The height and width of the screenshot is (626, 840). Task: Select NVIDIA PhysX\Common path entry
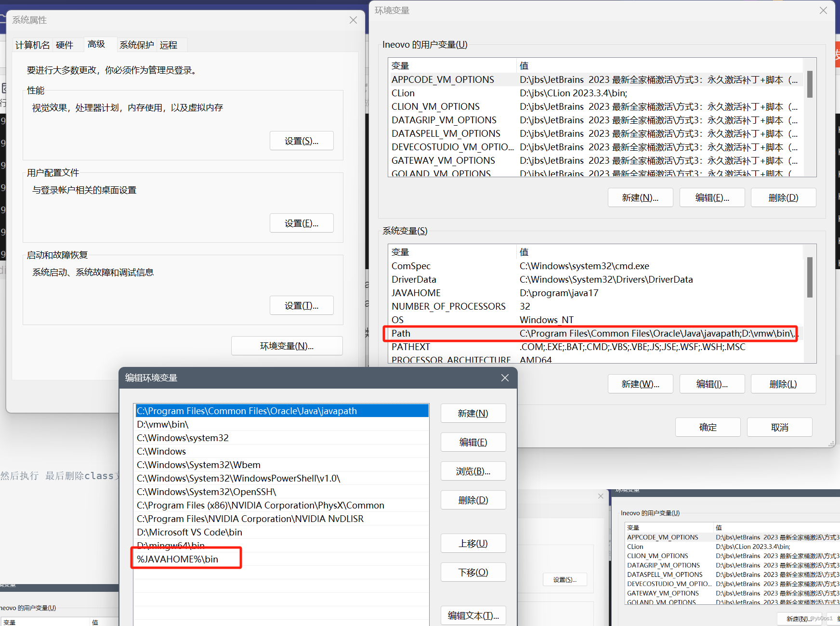click(x=282, y=505)
